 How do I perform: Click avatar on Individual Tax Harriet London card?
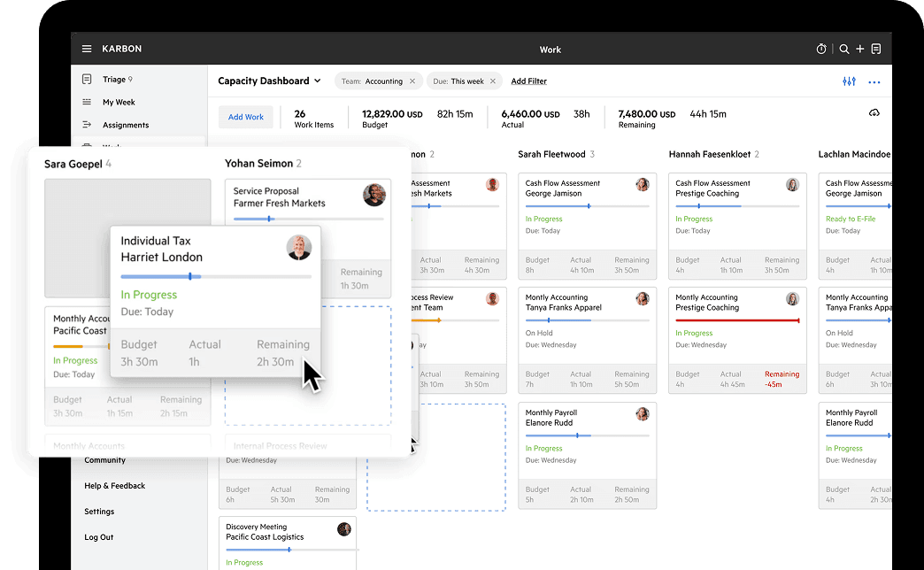(299, 248)
